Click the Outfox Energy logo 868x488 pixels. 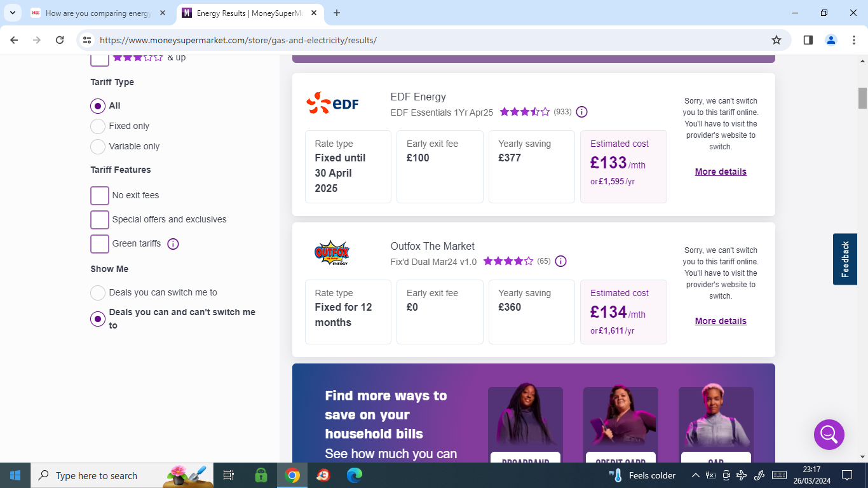coord(332,253)
